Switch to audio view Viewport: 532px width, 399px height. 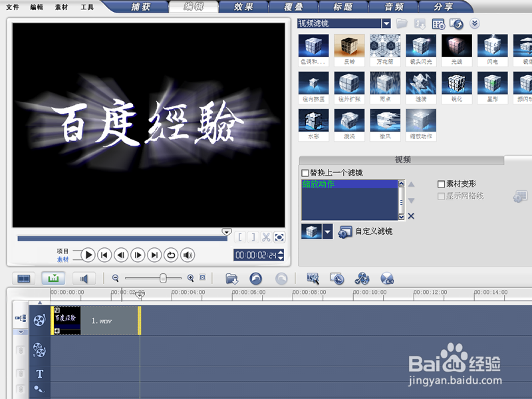[84, 279]
